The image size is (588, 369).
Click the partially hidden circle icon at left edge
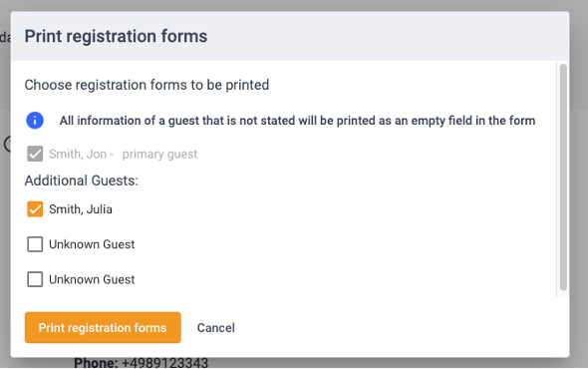(x=7, y=144)
